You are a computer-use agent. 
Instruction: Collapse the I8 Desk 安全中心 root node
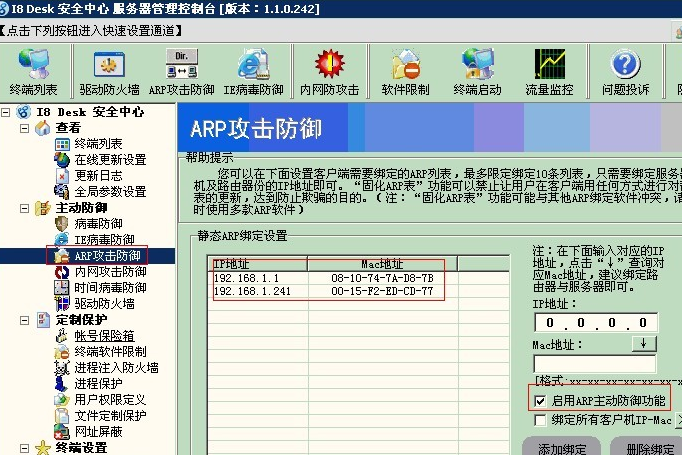(x=6, y=112)
